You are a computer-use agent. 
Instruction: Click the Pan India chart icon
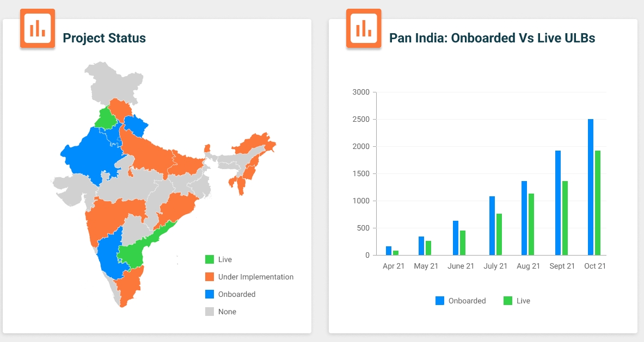[364, 28]
